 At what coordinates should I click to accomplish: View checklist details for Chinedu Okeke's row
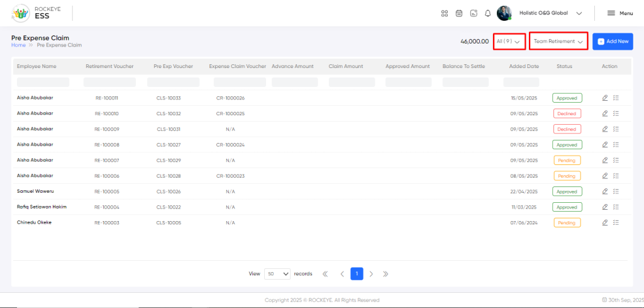pos(616,222)
